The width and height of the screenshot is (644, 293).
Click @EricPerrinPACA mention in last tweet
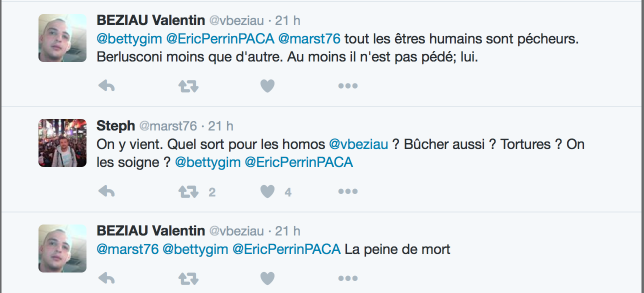[x=286, y=249]
